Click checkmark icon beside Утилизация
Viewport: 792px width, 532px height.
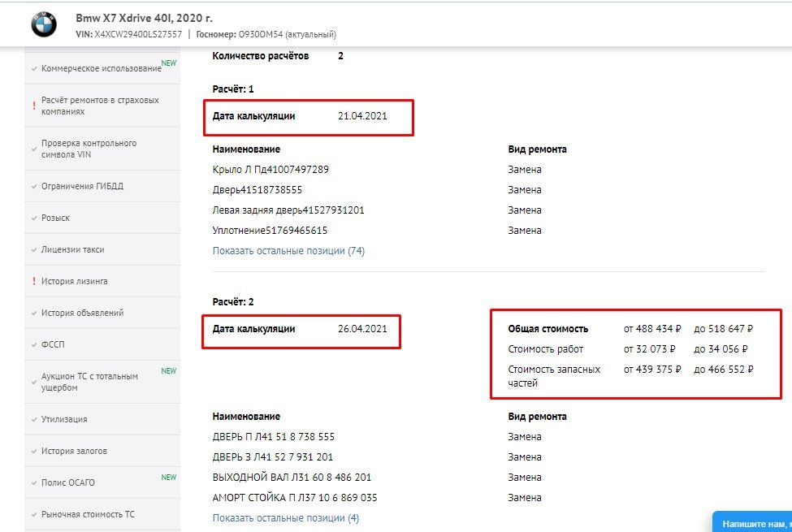point(34,419)
